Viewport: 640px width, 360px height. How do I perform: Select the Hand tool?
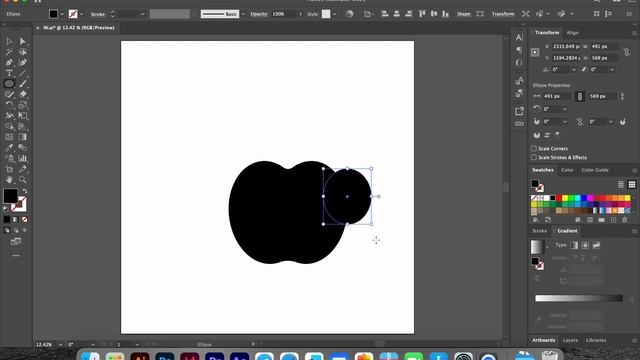click(x=9, y=180)
